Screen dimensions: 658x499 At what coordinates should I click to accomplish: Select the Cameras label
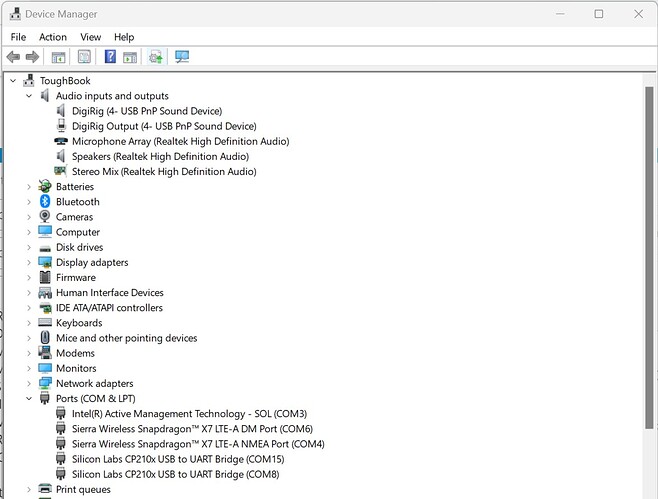74,217
